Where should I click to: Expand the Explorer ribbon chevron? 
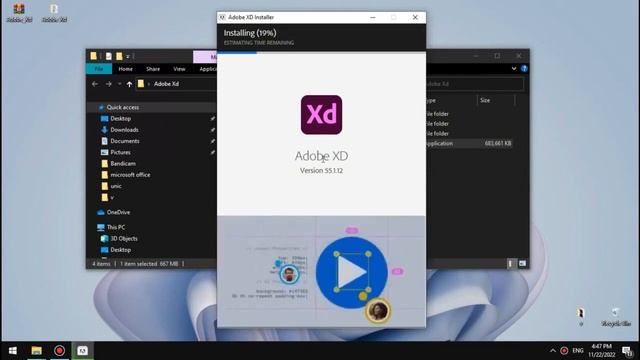point(514,69)
